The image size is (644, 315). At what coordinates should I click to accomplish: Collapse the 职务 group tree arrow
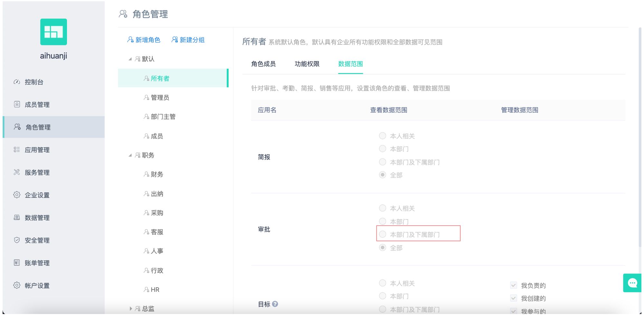130,155
